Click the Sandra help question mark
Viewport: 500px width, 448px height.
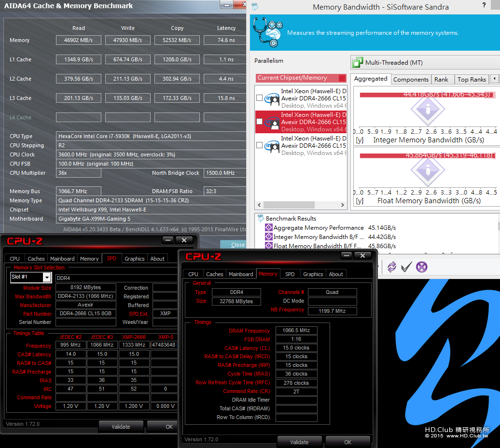484,5
